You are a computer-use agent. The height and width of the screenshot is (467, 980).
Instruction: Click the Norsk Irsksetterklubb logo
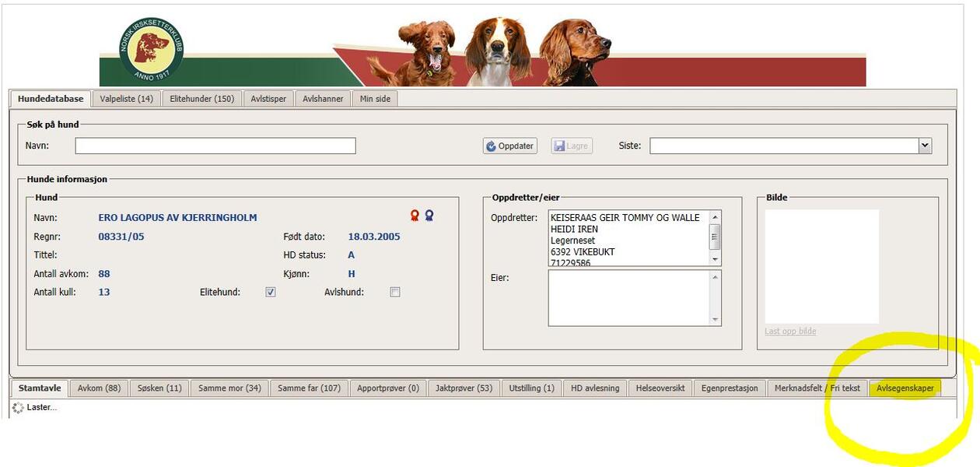pyautogui.click(x=152, y=50)
